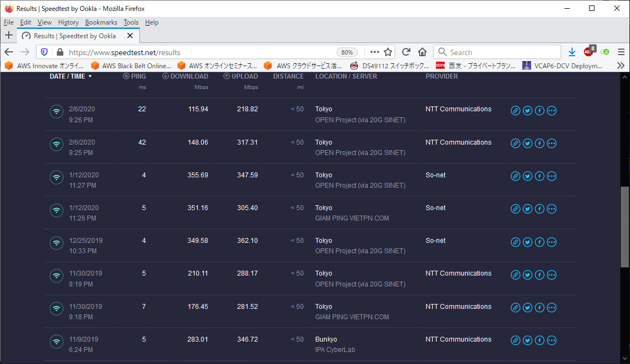Viewport: 630px width, 364px height.
Task: Go to the Firefox home page
Action: [x=422, y=52]
